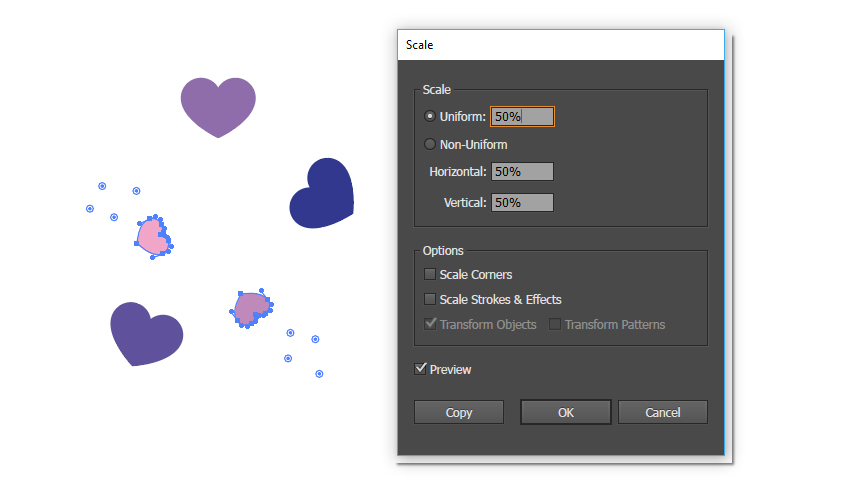Toggle the Transform Patterns checkbox
Viewport: 850px width, 501px height.
pyautogui.click(x=555, y=324)
